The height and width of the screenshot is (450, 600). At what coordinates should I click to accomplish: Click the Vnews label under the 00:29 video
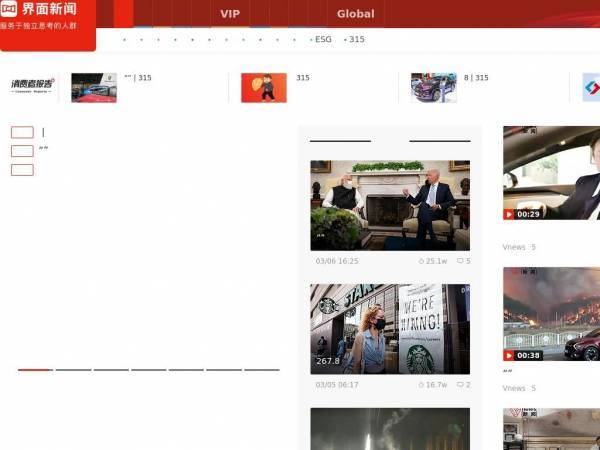[x=514, y=247]
